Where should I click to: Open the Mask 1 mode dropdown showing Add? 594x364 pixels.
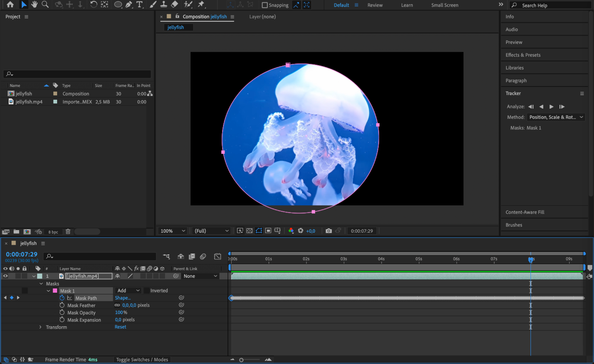point(128,291)
